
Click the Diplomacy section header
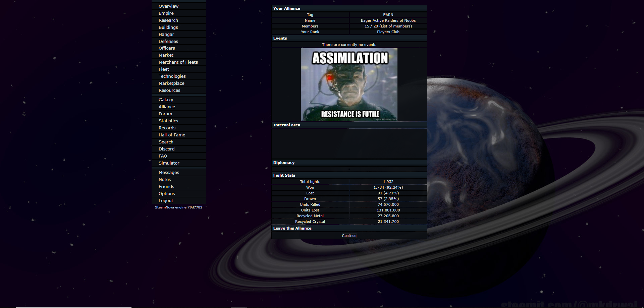click(x=349, y=163)
